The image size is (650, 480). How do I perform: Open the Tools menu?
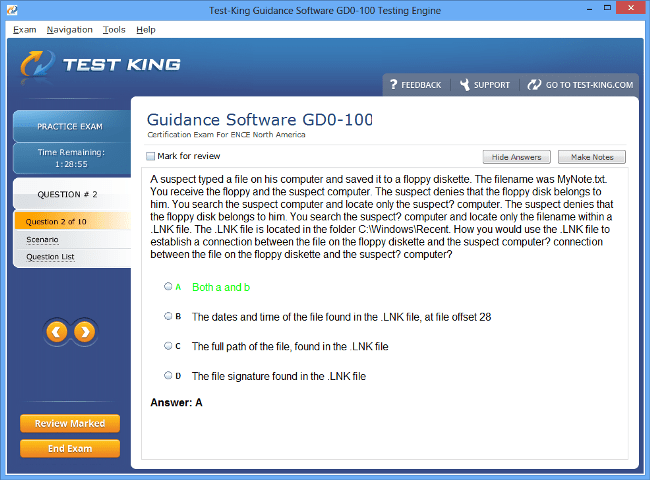114,30
